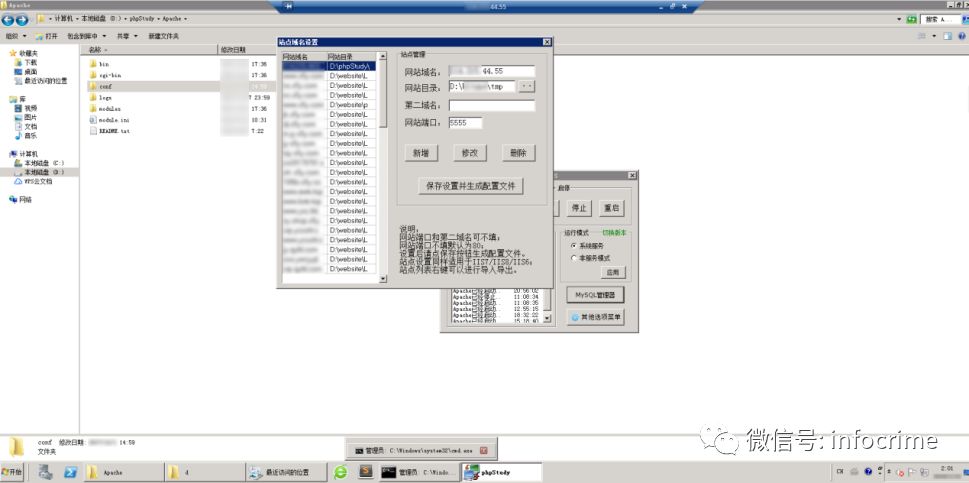Click 停止 stop in phpStudy window
The image size is (969, 483).
[x=578, y=208]
